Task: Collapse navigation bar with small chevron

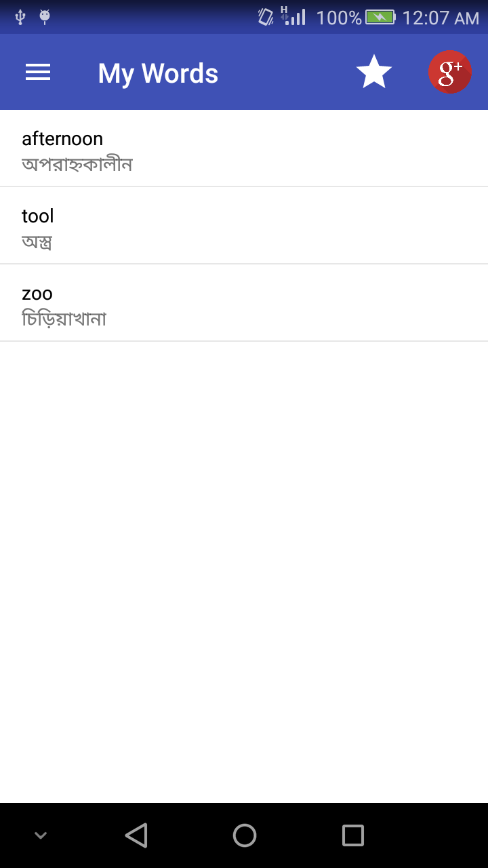Action: pyautogui.click(x=41, y=835)
